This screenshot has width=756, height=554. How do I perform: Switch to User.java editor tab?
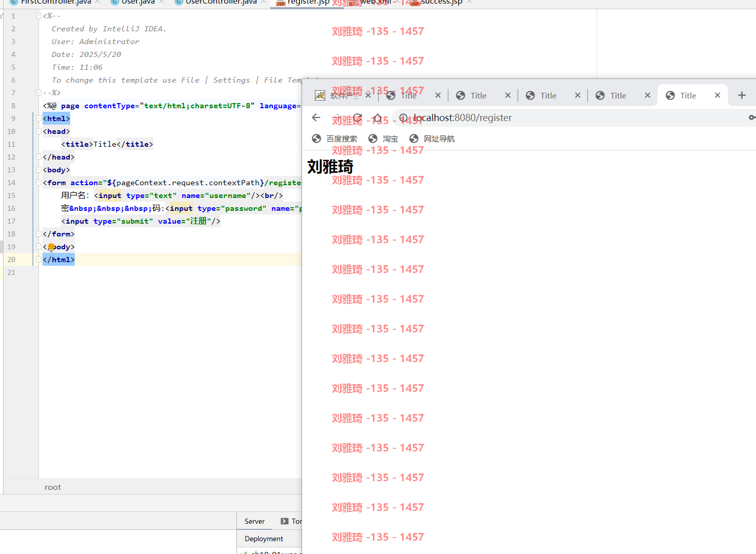[138, 3]
